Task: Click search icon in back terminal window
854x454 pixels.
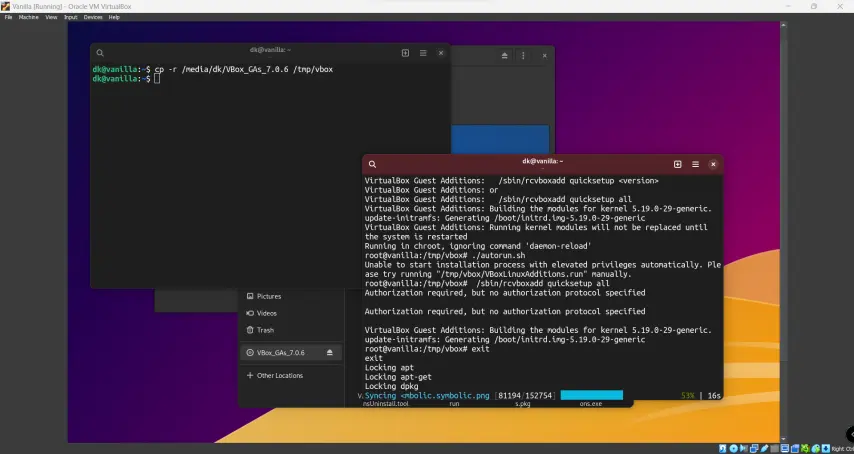Action: (100, 53)
